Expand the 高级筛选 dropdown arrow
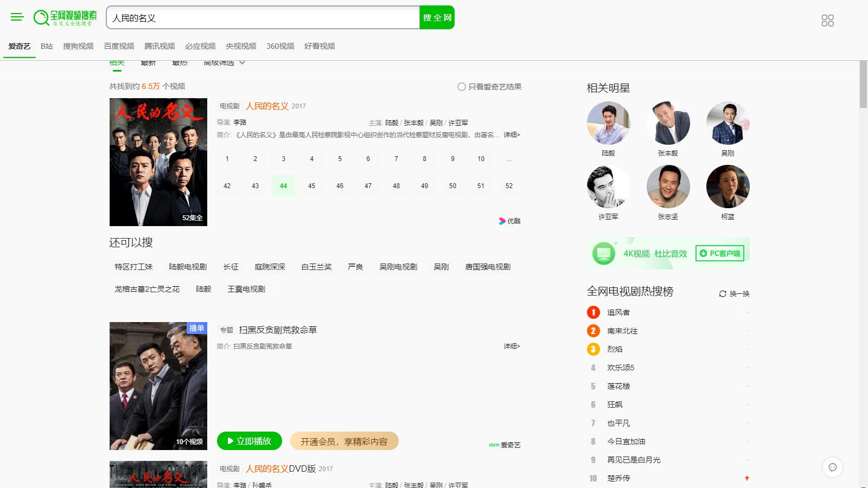 tap(242, 62)
